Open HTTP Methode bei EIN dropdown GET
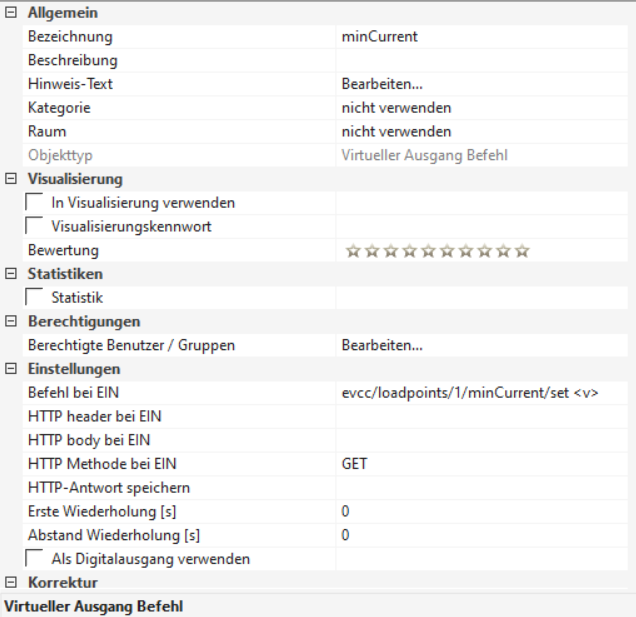Screen dimensions: 636x617 click(482, 464)
